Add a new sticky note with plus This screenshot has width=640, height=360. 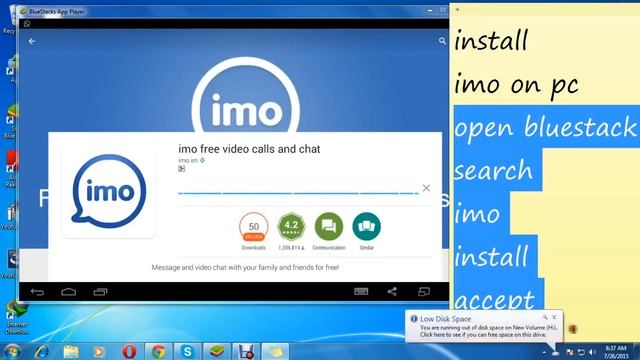tap(457, 9)
